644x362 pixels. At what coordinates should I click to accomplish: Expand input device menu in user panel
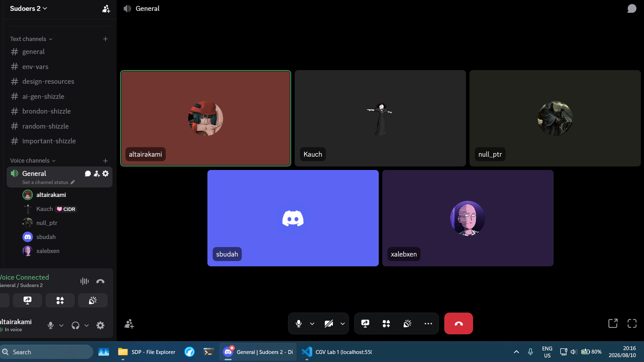pyautogui.click(x=61, y=325)
